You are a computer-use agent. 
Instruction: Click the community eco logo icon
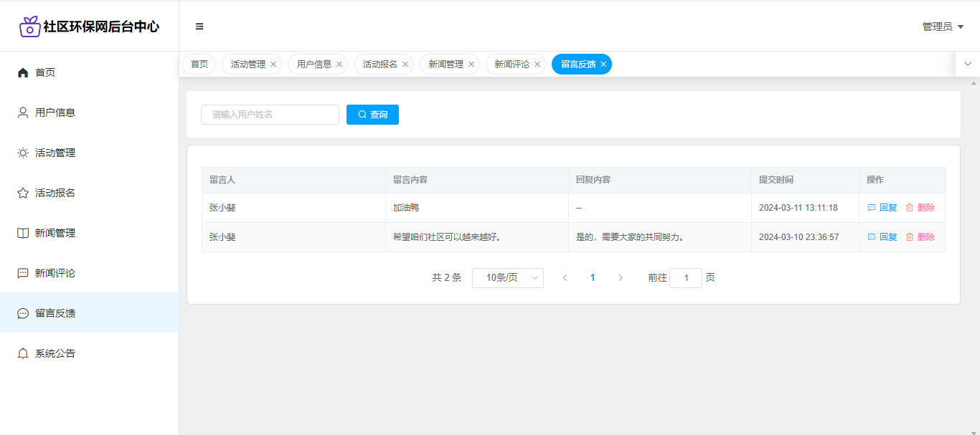pyautogui.click(x=29, y=27)
